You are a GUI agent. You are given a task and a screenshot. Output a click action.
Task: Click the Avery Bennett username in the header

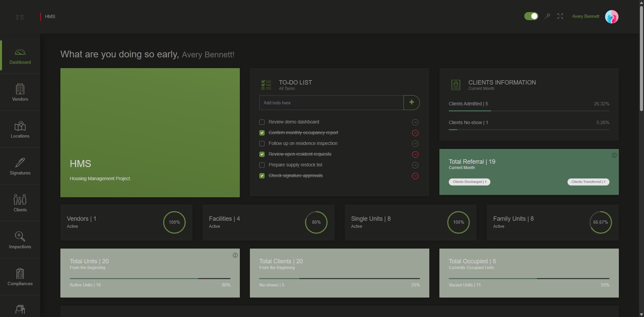pyautogui.click(x=586, y=16)
